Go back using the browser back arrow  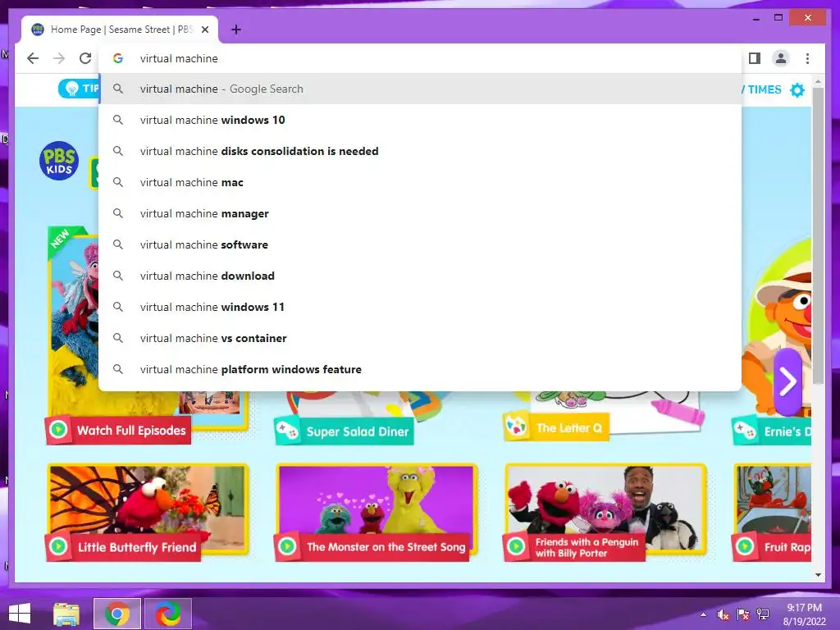coord(33,58)
